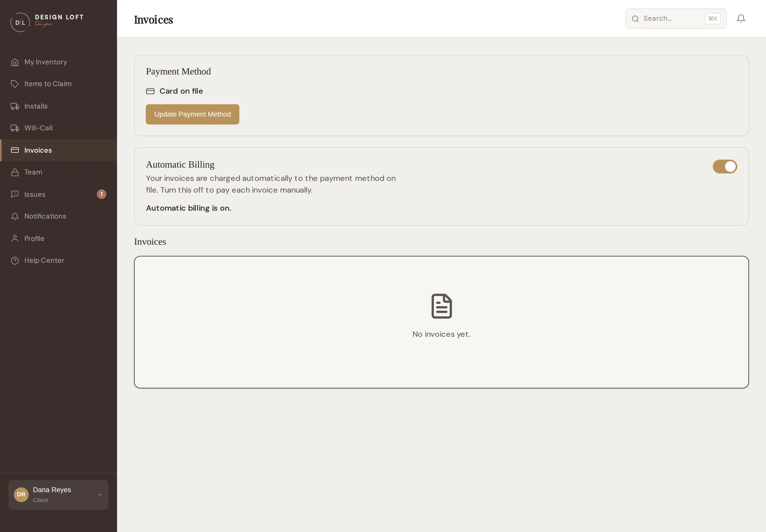Expand the Dana Reyes account chevron
This screenshot has width=766, height=532.
tap(100, 495)
